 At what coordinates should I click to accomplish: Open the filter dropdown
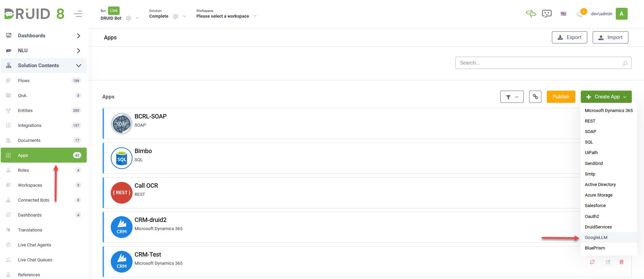tap(512, 97)
